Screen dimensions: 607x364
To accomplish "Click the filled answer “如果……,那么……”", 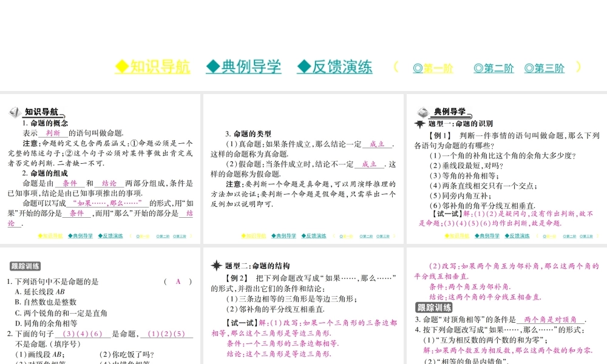I will tap(107, 203).
